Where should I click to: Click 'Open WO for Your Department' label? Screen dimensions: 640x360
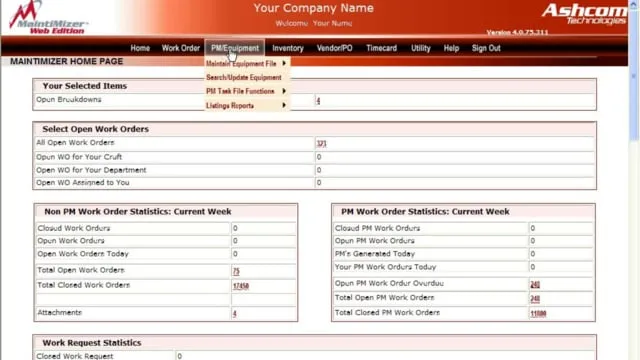[x=91, y=170]
